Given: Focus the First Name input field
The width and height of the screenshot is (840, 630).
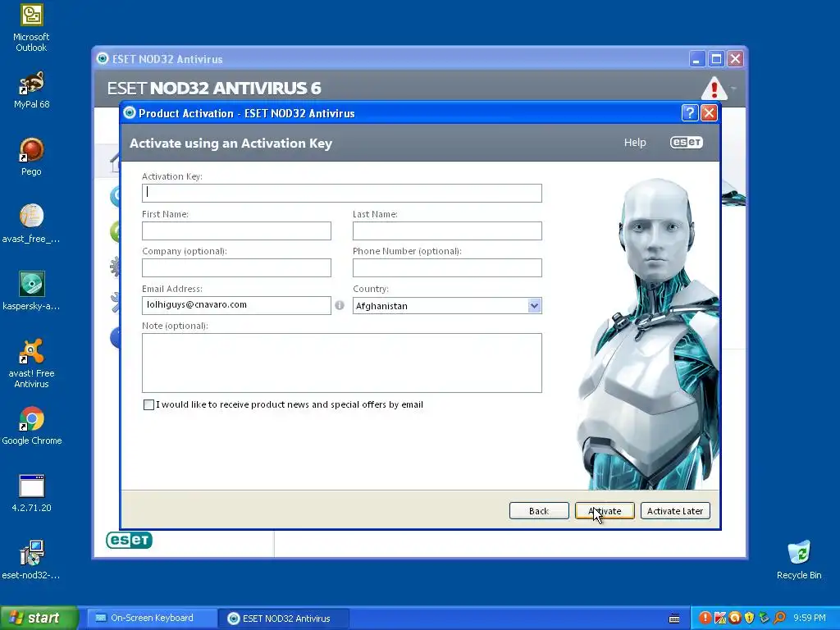Looking at the screenshot, I should tap(236, 231).
